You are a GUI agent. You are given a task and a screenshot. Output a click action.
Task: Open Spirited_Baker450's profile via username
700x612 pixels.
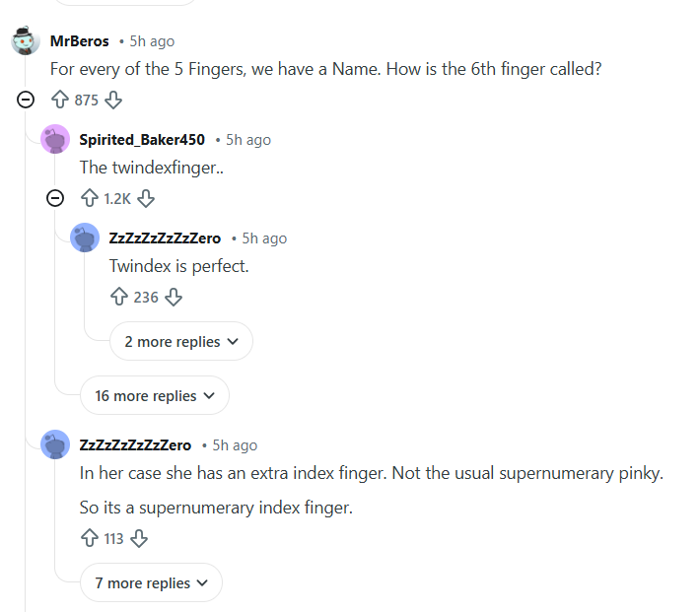click(142, 140)
